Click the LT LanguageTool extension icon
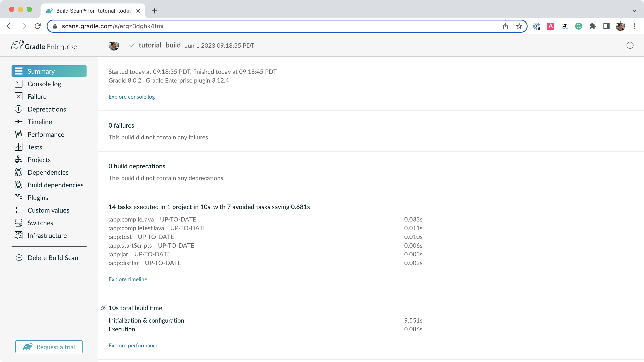This screenshot has height=362, width=644. [564, 26]
